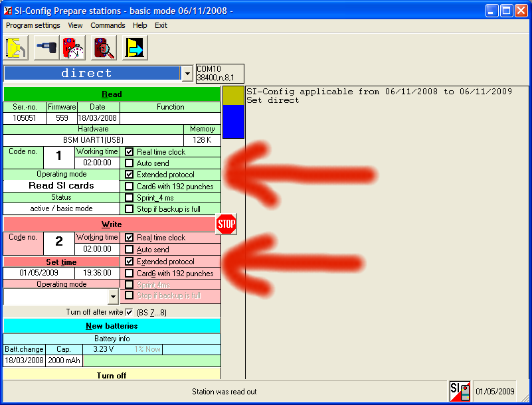Toggle Extended protocol in Read section
The width and height of the screenshot is (532, 405).
tap(129, 175)
